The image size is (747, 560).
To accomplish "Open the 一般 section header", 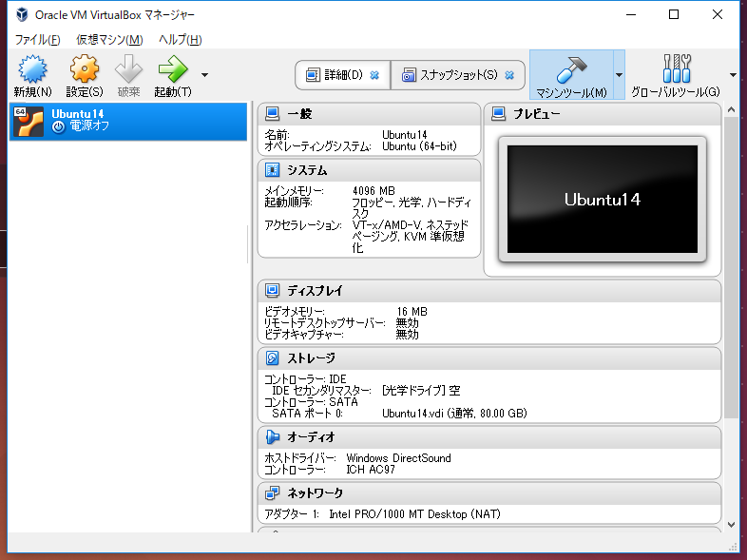I will coord(369,114).
